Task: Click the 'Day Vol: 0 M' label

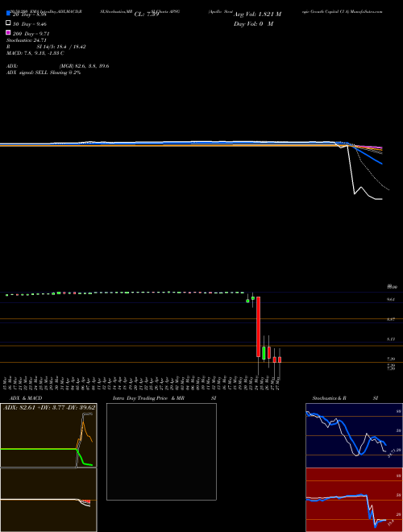Action: (x=253, y=24)
